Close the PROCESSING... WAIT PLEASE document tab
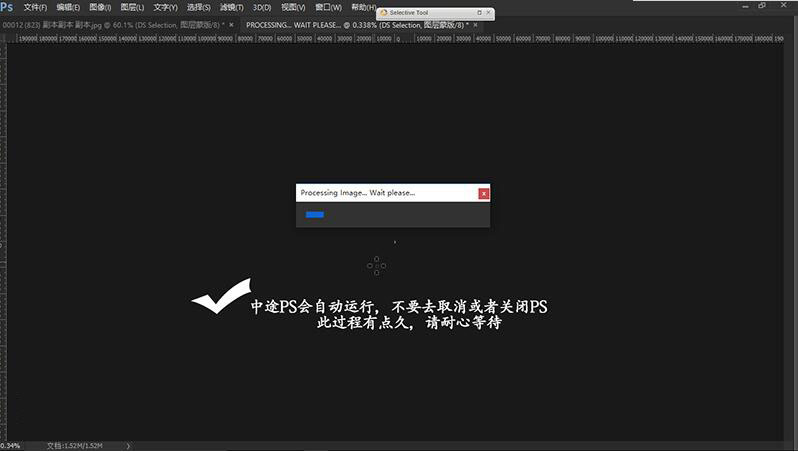The height and width of the screenshot is (452, 798). pos(475,24)
